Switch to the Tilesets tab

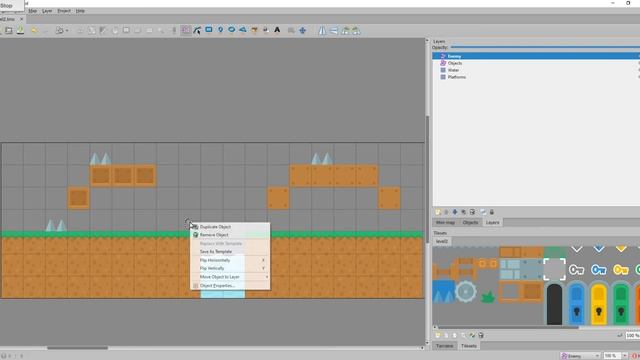point(469,346)
